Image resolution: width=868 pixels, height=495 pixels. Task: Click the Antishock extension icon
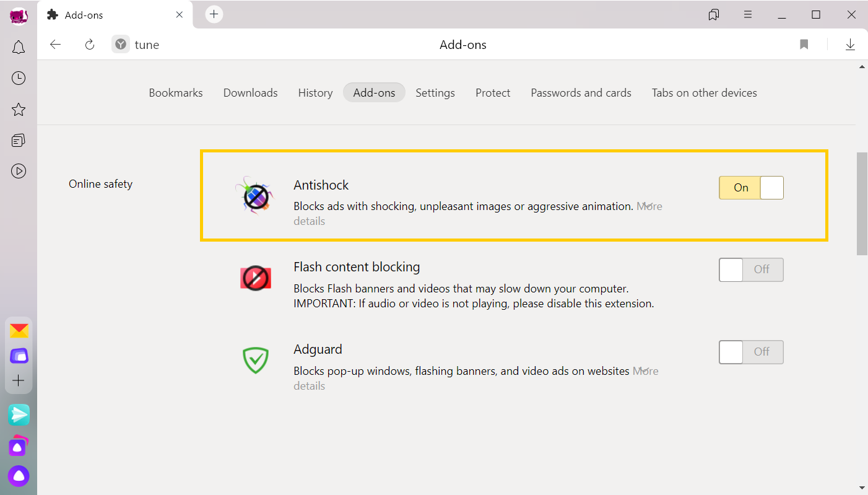[x=255, y=195]
